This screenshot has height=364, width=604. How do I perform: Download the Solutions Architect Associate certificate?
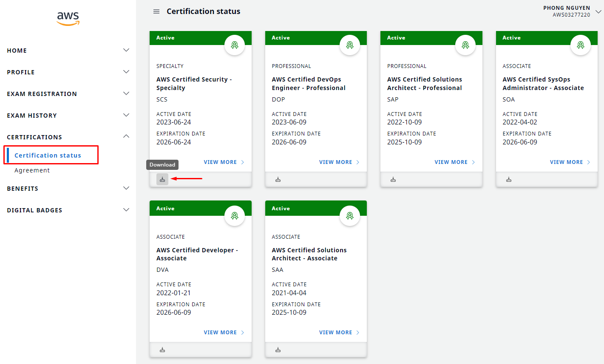coord(278,350)
